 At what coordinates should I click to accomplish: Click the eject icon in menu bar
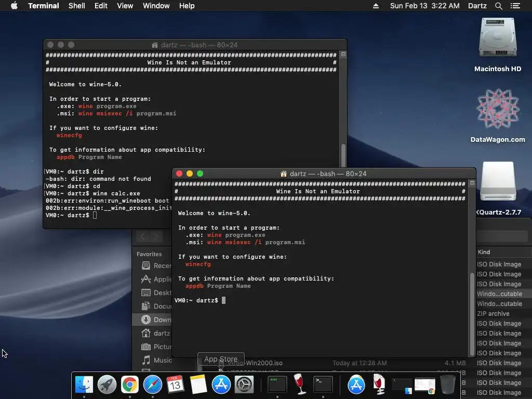[x=376, y=6]
